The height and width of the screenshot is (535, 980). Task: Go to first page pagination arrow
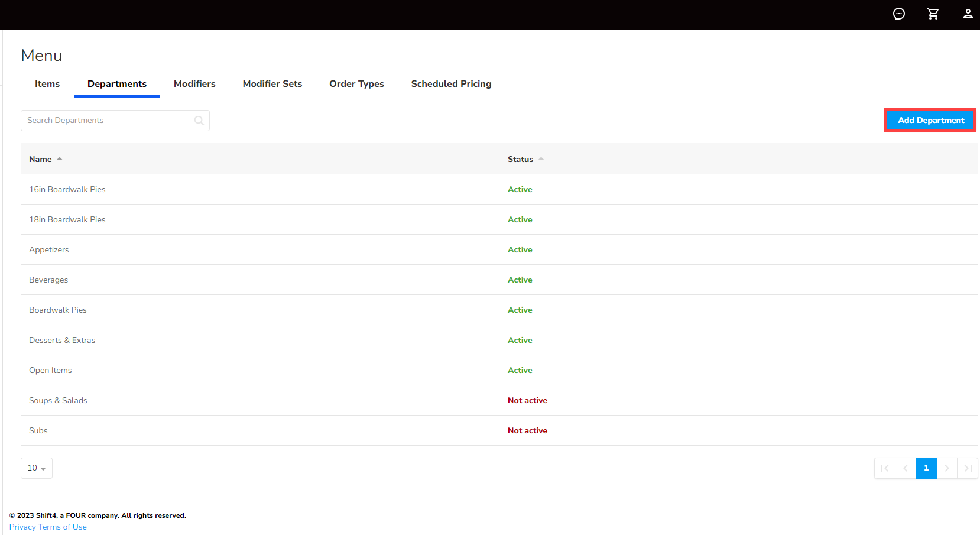click(884, 468)
